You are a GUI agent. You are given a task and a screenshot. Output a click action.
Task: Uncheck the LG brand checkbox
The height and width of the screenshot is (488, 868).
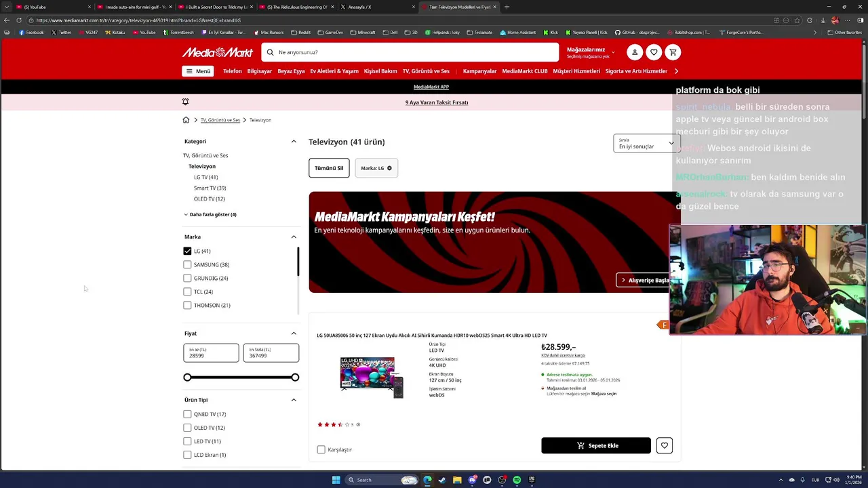pos(187,251)
